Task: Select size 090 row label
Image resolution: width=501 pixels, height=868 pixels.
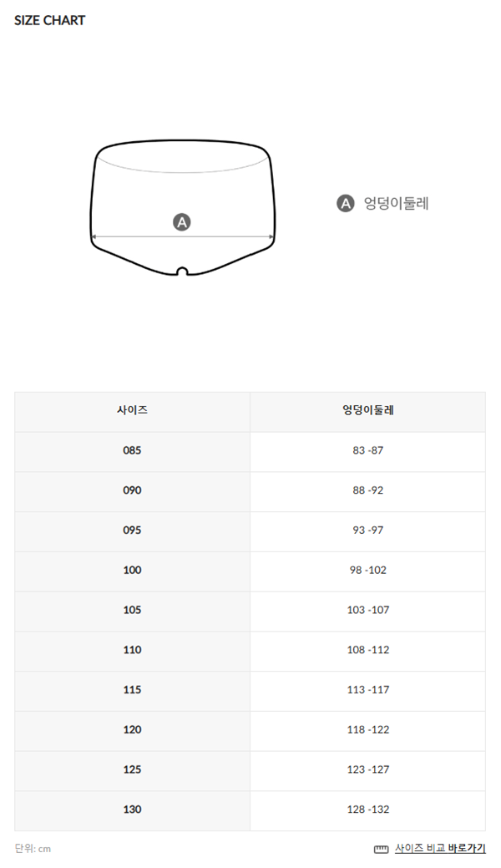Action: click(x=132, y=490)
